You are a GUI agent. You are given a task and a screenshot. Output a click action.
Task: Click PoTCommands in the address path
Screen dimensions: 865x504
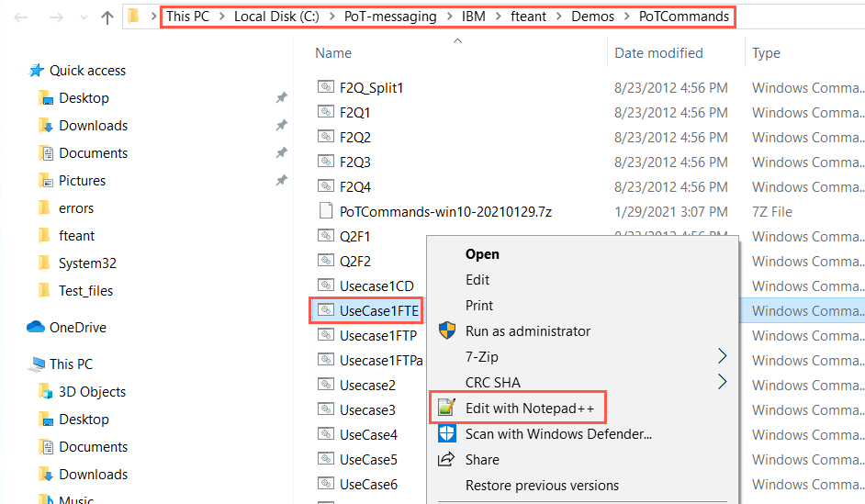click(x=684, y=17)
